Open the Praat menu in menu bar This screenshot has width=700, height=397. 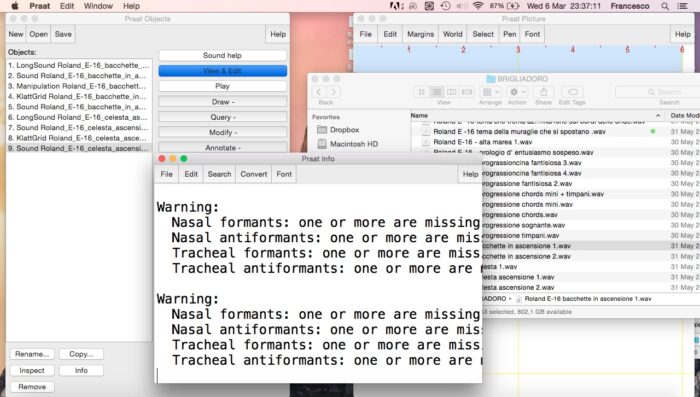(40, 6)
